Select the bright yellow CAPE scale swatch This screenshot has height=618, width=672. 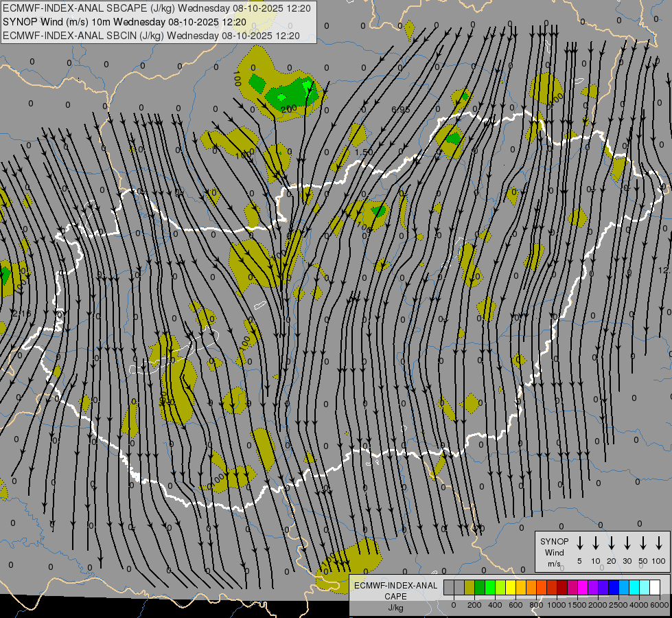(511, 588)
